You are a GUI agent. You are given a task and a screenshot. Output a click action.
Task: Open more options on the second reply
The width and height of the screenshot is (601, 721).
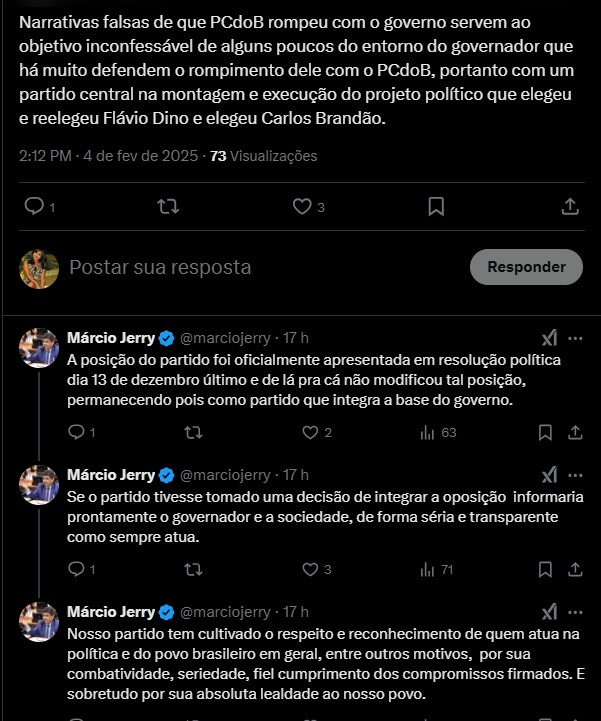[575, 474]
